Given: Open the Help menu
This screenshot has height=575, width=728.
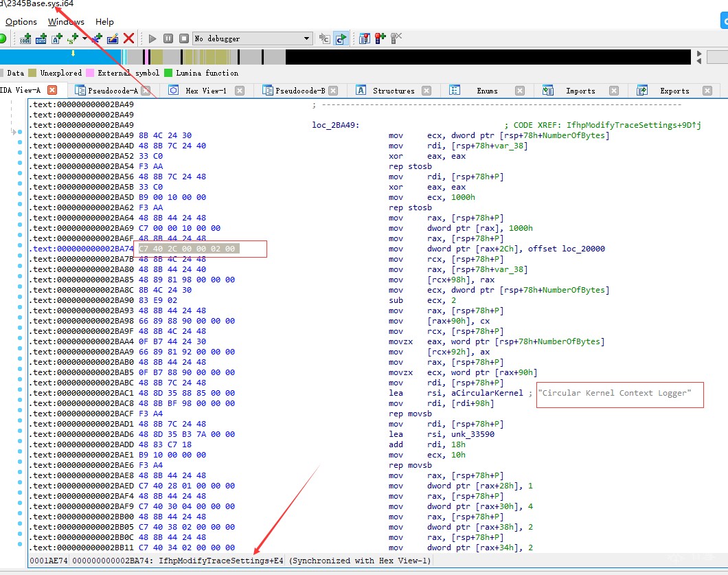Looking at the screenshot, I should pos(104,22).
